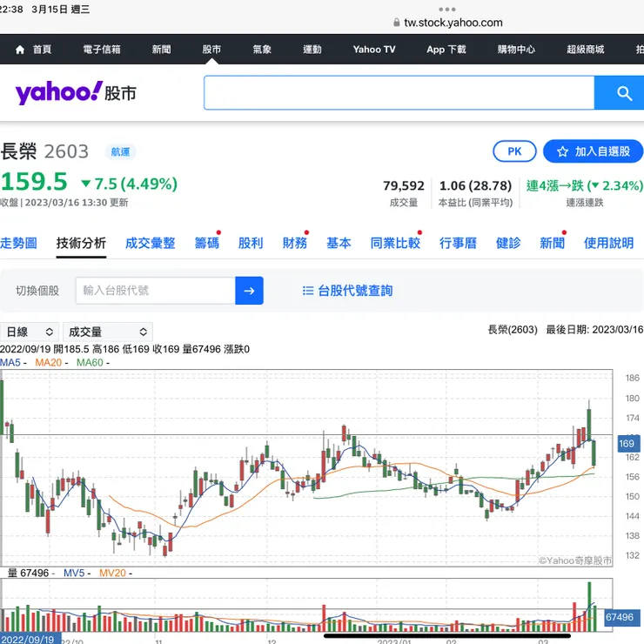
Task: Click the list icon beside 台股代號查詢
Action: coord(307,291)
